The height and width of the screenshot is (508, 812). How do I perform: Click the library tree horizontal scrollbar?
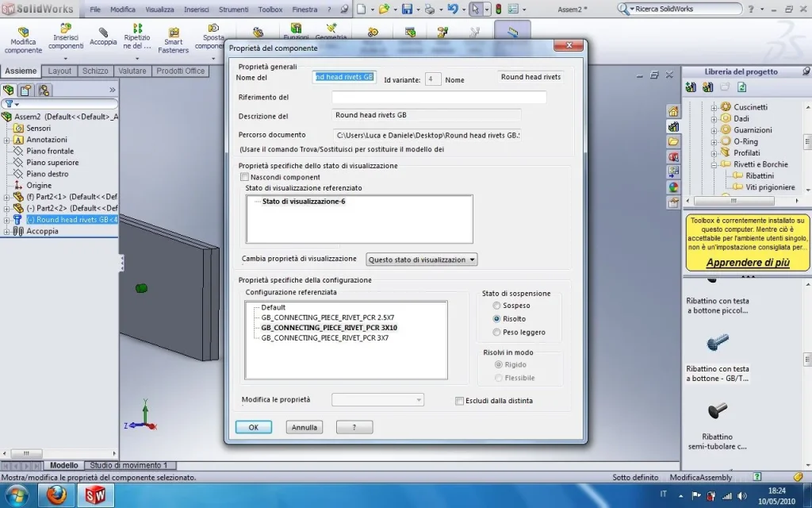pyautogui.click(x=733, y=201)
